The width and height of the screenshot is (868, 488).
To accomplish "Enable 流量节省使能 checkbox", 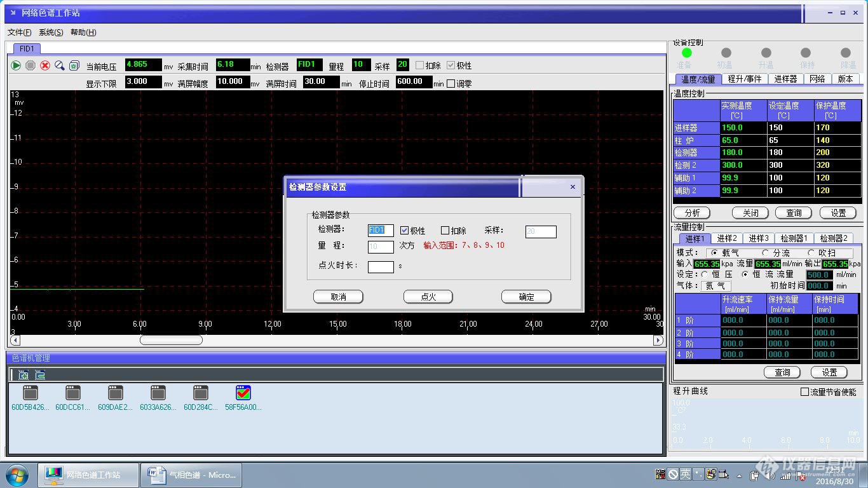I will [x=804, y=392].
